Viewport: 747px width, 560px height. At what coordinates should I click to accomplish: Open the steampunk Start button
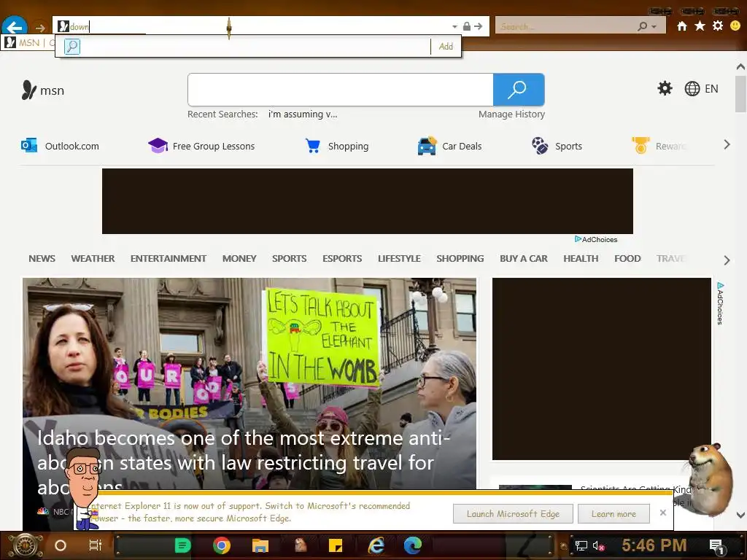[26, 545]
